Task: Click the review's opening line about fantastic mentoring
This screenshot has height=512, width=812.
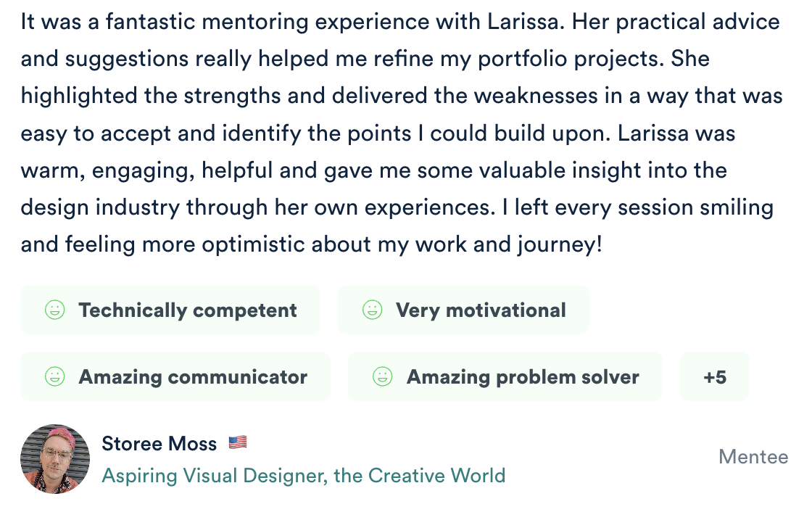Action: coord(400,22)
